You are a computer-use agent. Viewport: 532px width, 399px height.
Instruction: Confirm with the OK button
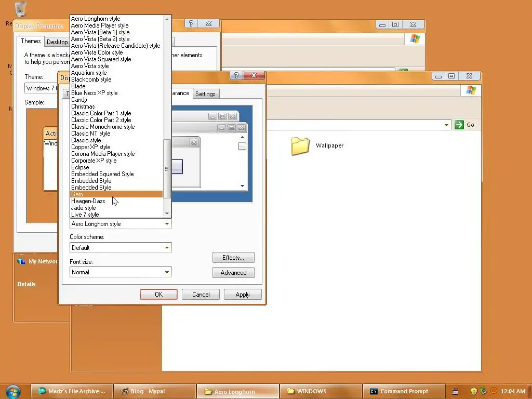coord(158,295)
